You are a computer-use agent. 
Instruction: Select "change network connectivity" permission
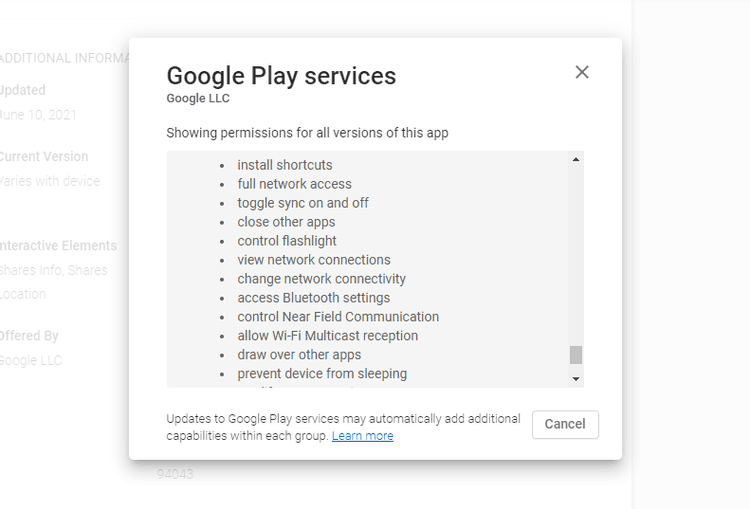point(321,279)
